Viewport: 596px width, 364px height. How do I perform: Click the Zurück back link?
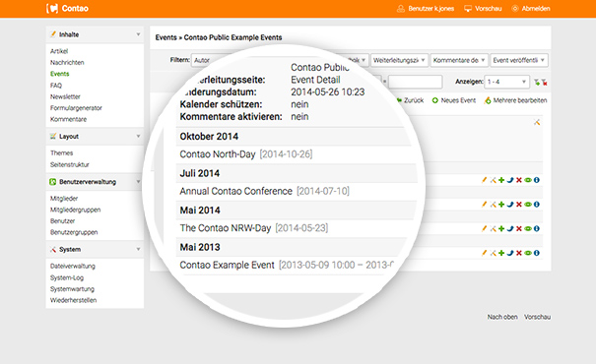point(410,100)
